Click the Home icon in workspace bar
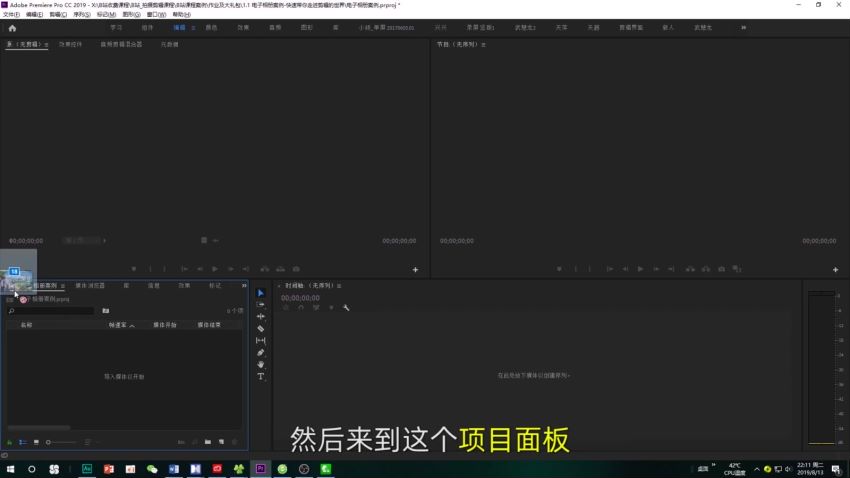The width and height of the screenshot is (850, 478). coord(12,28)
